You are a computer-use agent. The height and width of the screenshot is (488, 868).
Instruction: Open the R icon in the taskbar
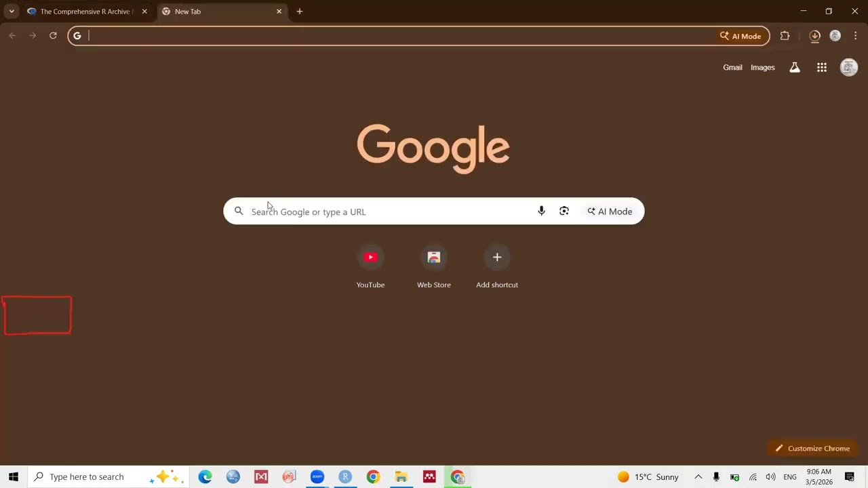(345, 477)
